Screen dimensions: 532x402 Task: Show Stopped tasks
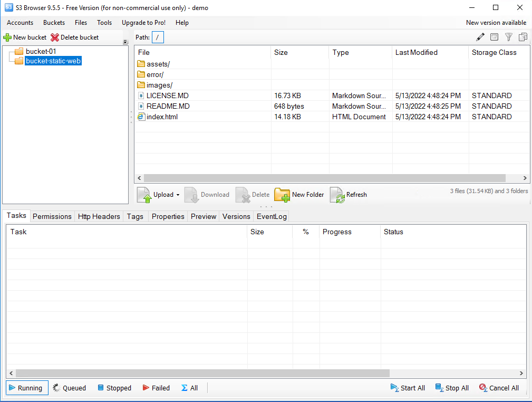coord(114,388)
